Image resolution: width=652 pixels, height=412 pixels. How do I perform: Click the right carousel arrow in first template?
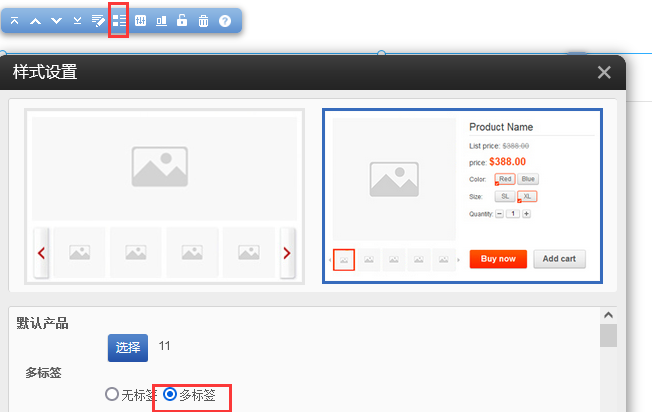[287, 253]
